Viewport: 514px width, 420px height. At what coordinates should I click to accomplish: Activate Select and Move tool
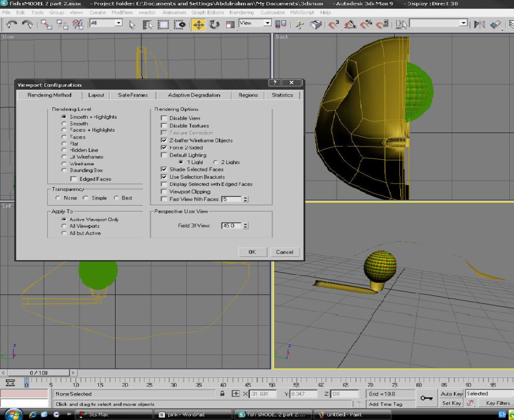click(198, 25)
